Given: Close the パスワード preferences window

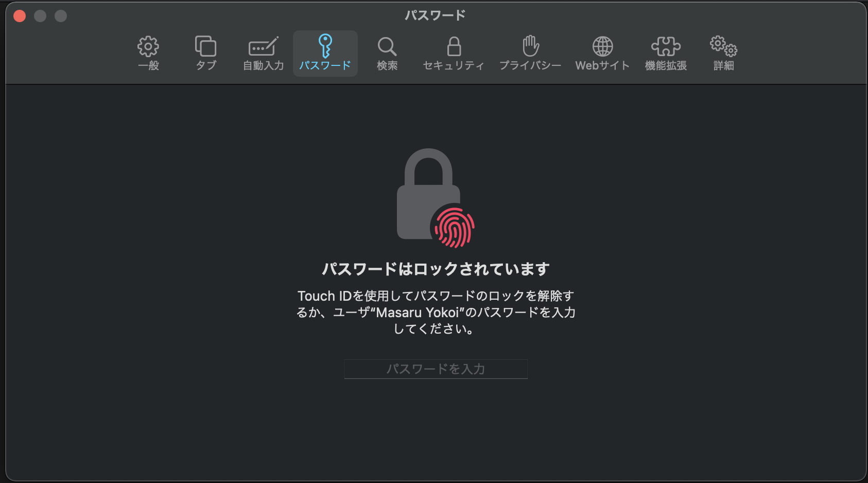Looking at the screenshot, I should 20,16.
